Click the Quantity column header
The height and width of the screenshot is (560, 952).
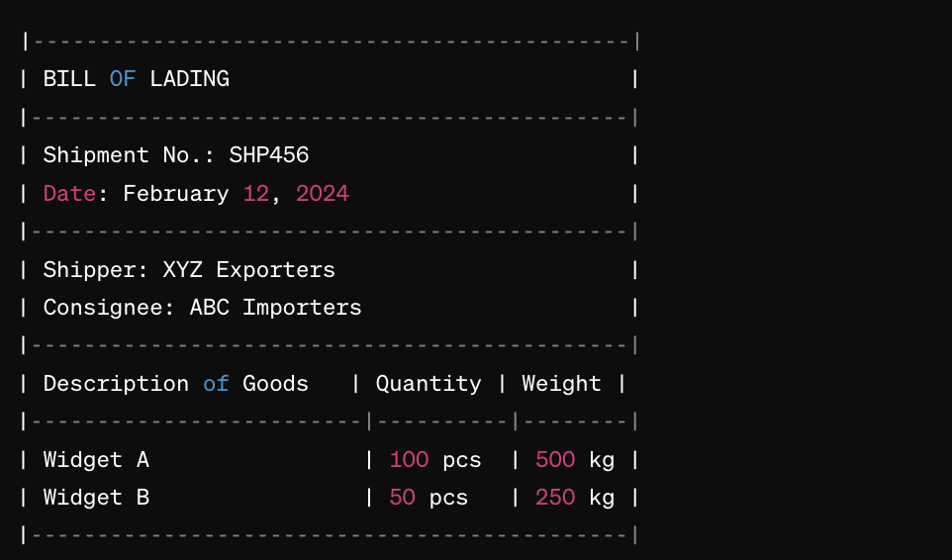point(428,384)
